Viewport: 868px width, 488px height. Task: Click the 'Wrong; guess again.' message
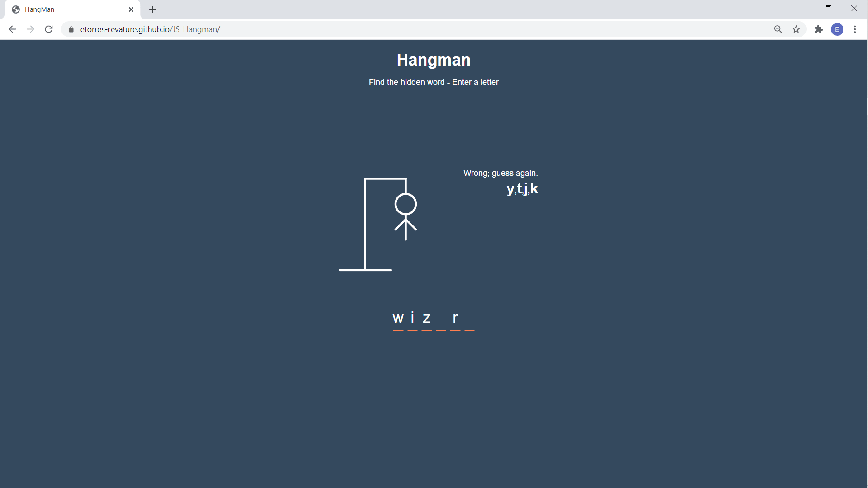click(x=500, y=173)
